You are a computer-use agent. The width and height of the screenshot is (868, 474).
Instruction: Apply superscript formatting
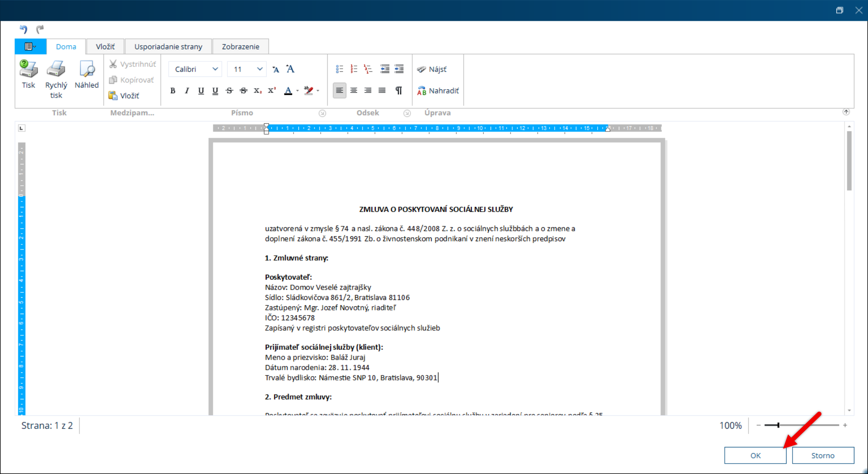[x=272, y=91]
